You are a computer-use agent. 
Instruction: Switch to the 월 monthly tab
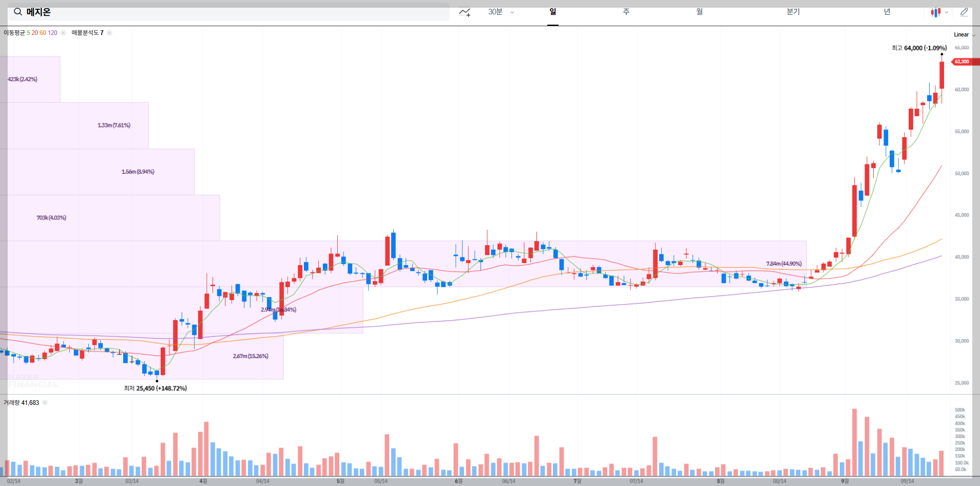tap(700, 12)
